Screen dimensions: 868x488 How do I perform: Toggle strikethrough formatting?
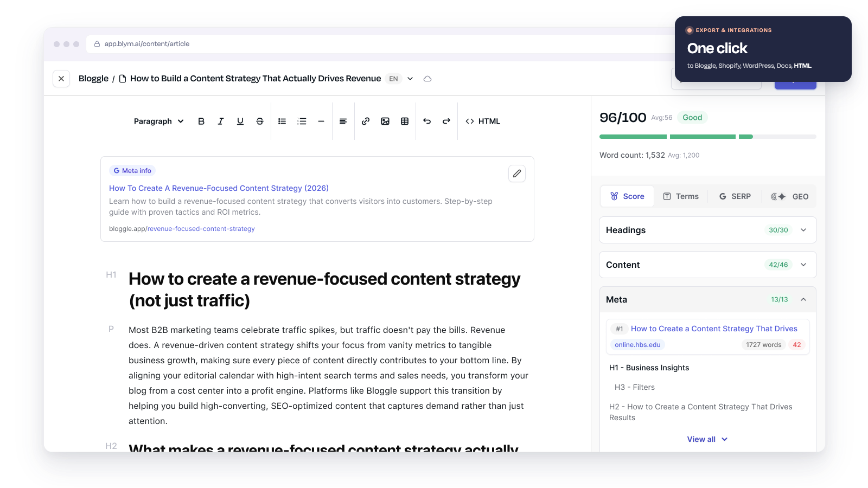tap(260, 121)
